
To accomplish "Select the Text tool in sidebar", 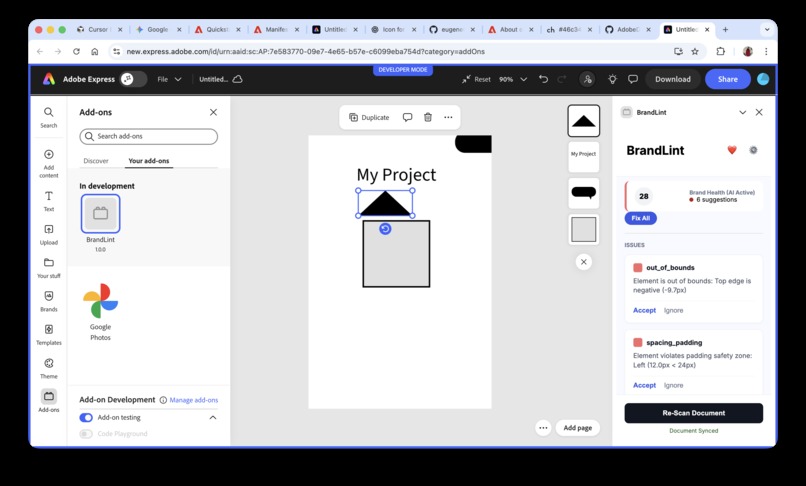I will [48, 201].
